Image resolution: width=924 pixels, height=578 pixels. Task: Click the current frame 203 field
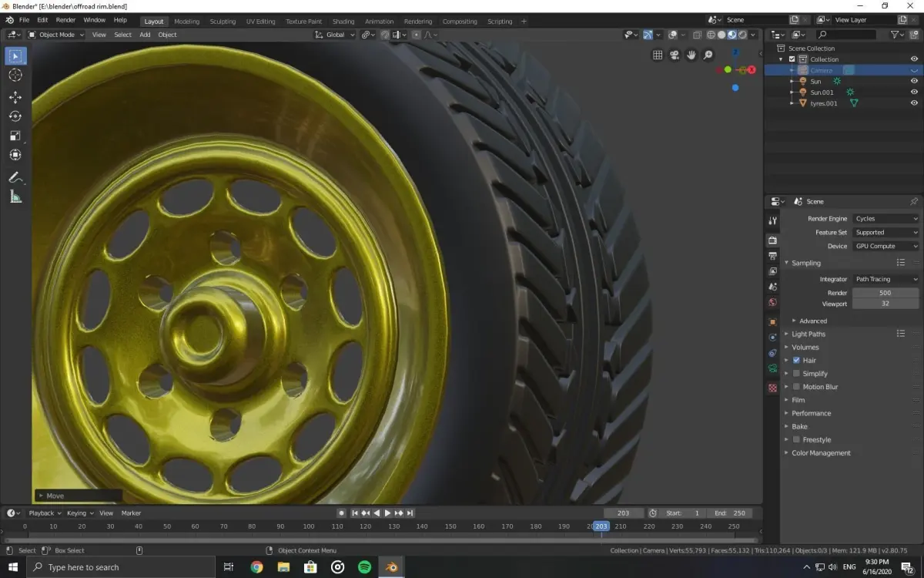624,512
